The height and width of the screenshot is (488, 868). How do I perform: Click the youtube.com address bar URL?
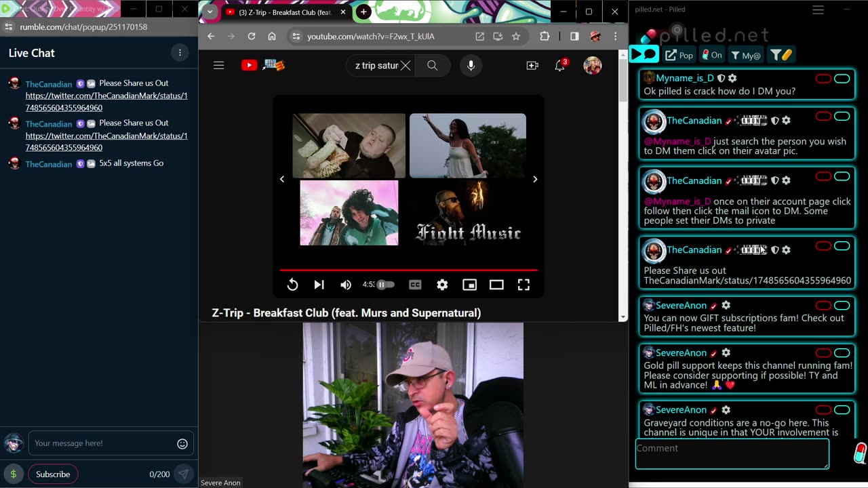[371, 37]
